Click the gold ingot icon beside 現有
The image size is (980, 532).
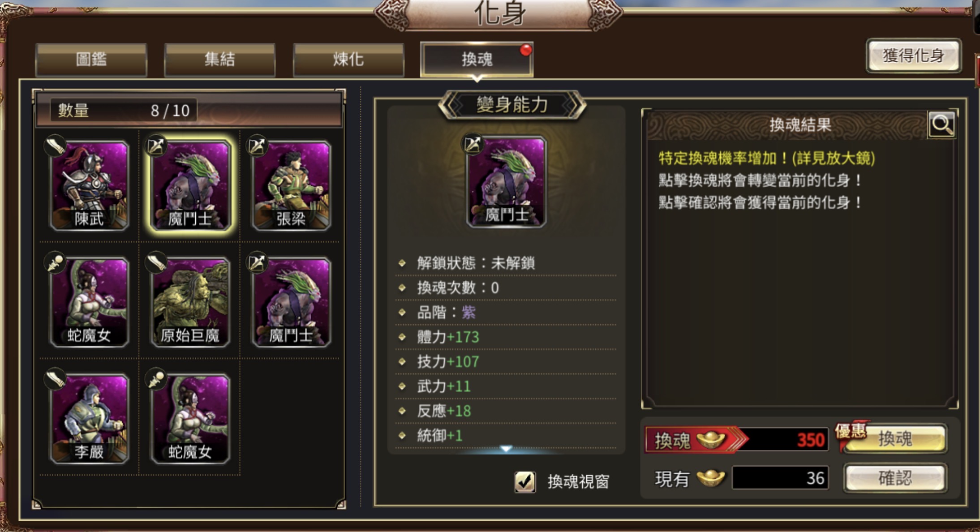point(710,478)
